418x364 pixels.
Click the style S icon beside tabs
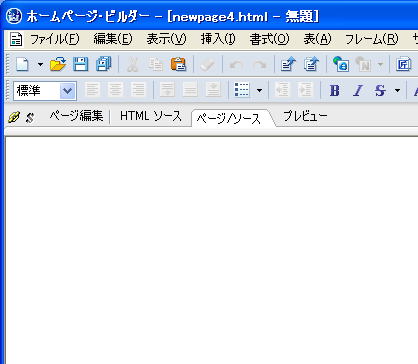tap(30, 118)
